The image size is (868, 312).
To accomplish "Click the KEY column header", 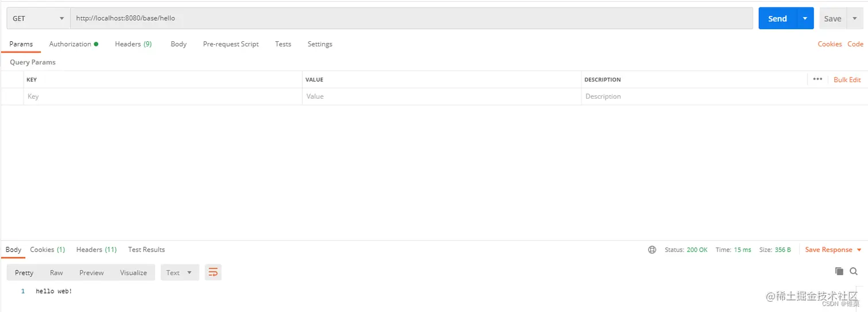I will click(32, 80).
